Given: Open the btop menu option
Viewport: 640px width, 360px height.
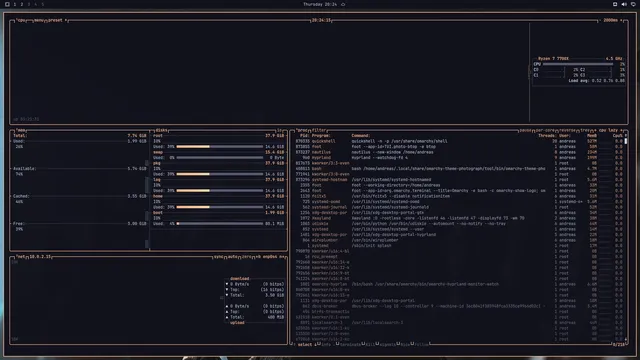Looking at the screenshot, I should click(x=39, y=20).
